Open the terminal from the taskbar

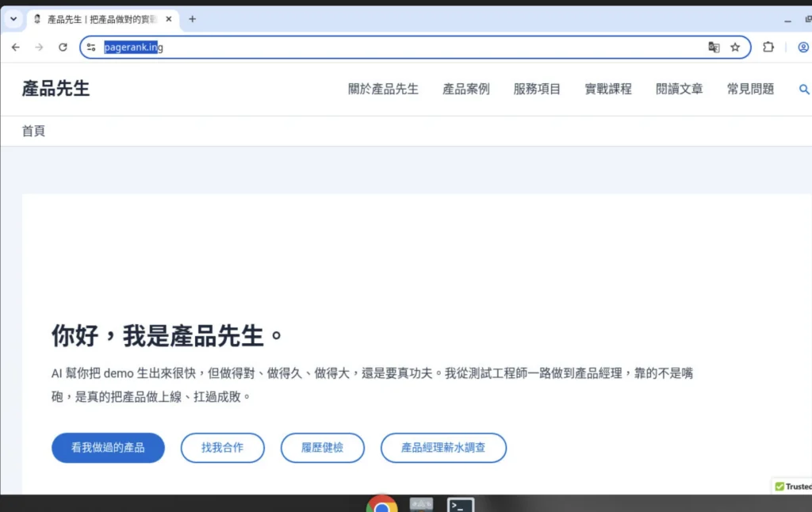point(461,506)
